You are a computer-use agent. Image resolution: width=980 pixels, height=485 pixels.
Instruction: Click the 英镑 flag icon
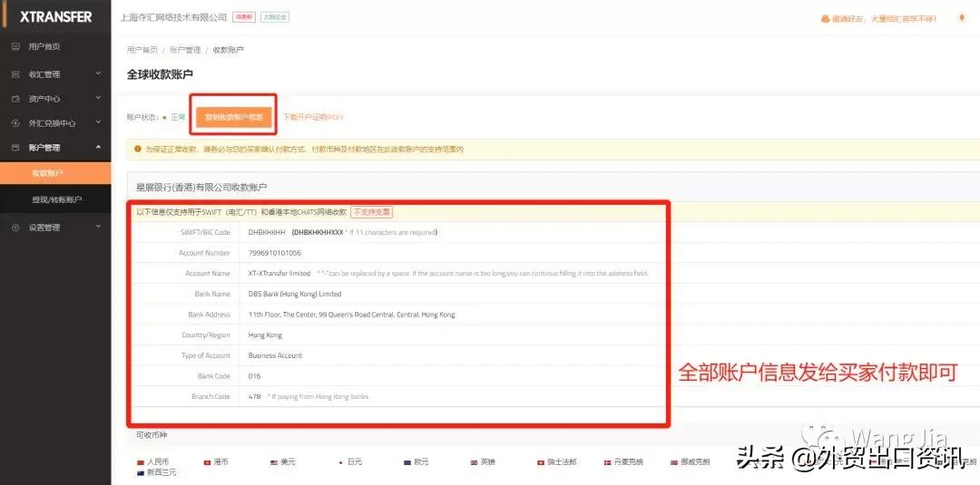(x=475, y=462)
